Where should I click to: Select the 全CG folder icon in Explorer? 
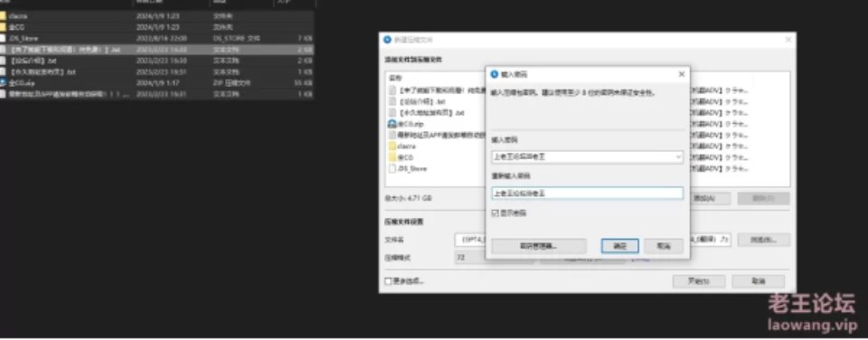click(x=3, y=27)
